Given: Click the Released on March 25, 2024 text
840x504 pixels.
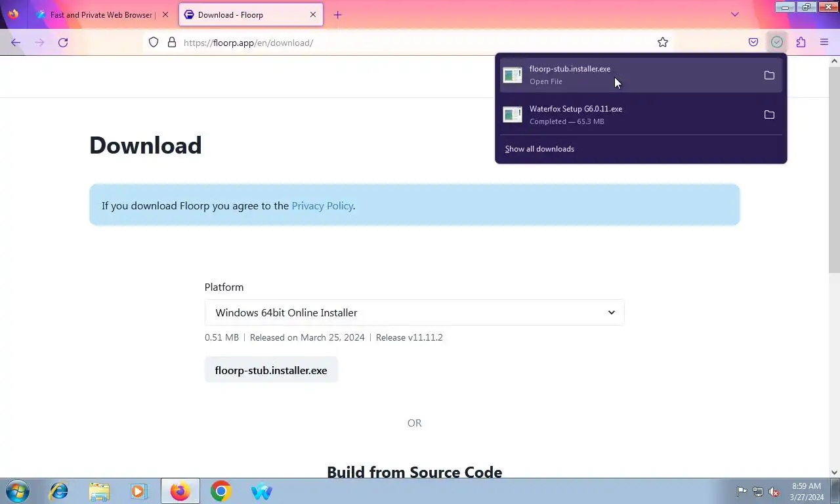Looking at the screenshot, I should [x=307, y=337].
